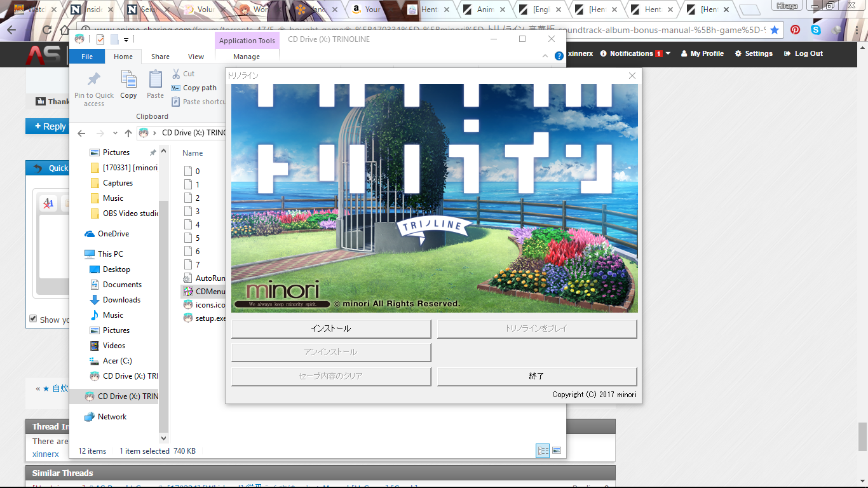
Task: Click Chrome reload icon
Action: coord(47,30)
